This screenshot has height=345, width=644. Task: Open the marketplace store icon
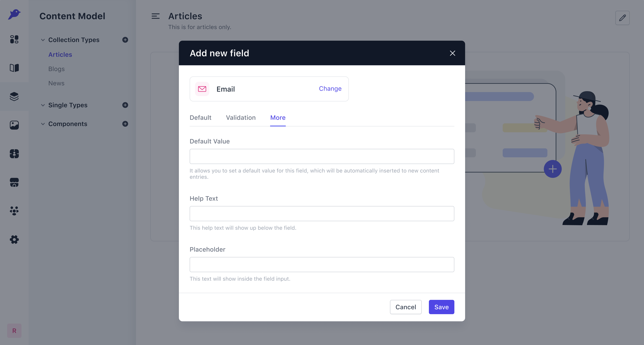point(14,182)
